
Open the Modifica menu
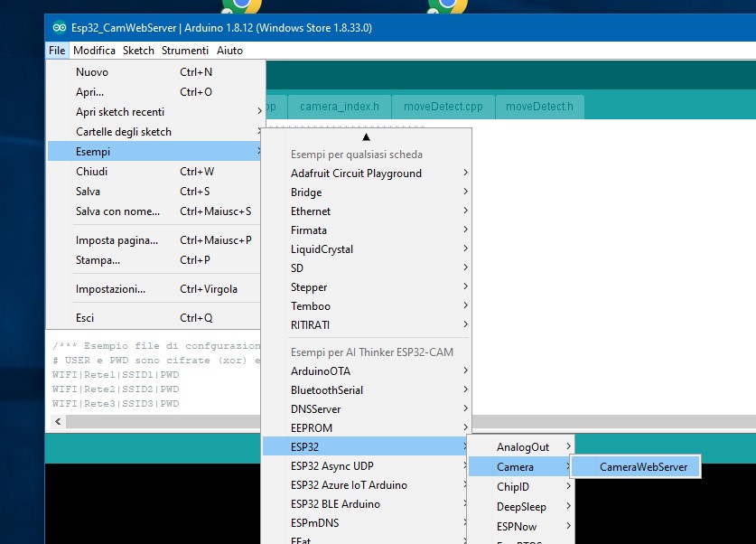point(94,51)
